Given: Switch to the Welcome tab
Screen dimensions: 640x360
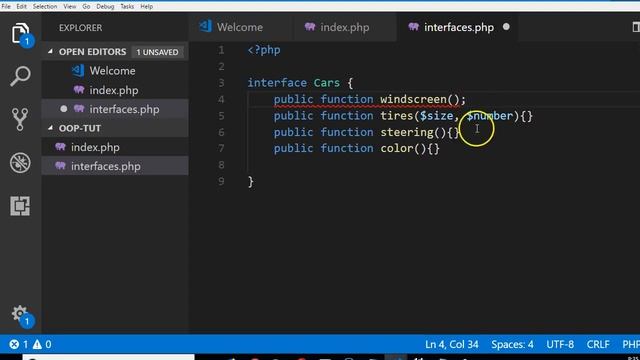Looking at the screenshot, I should pos(240,27).
